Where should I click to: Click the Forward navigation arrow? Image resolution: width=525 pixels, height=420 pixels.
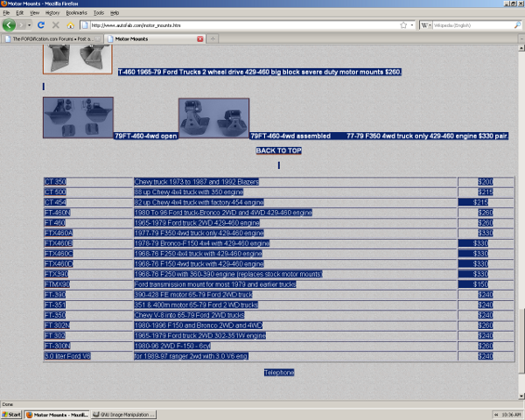tap(21, 25)
